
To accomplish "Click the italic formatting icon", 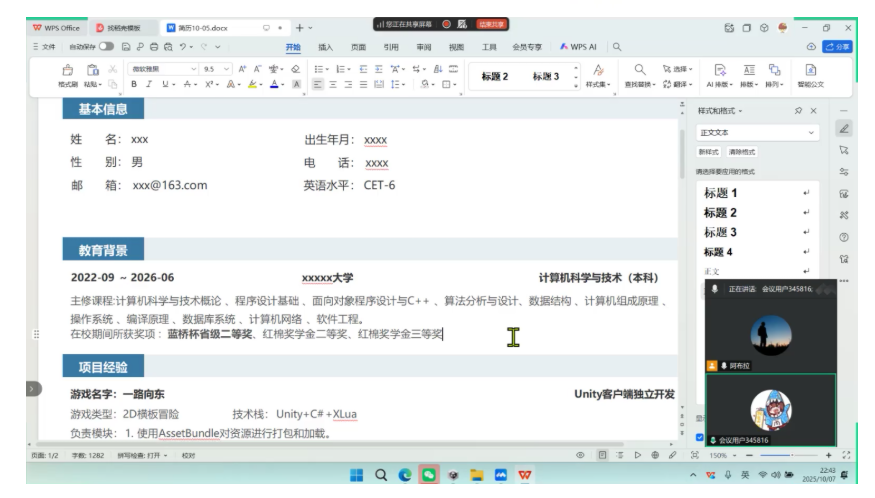I will pyautogui.click(x=149, y=84).
